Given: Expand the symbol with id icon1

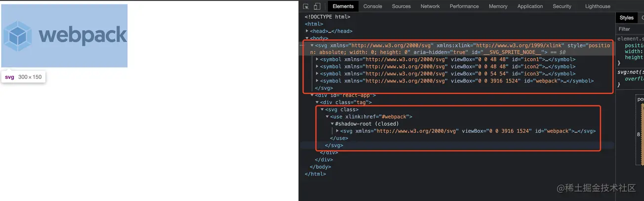Looking at the screenshot, I should [x=318, y=59].
